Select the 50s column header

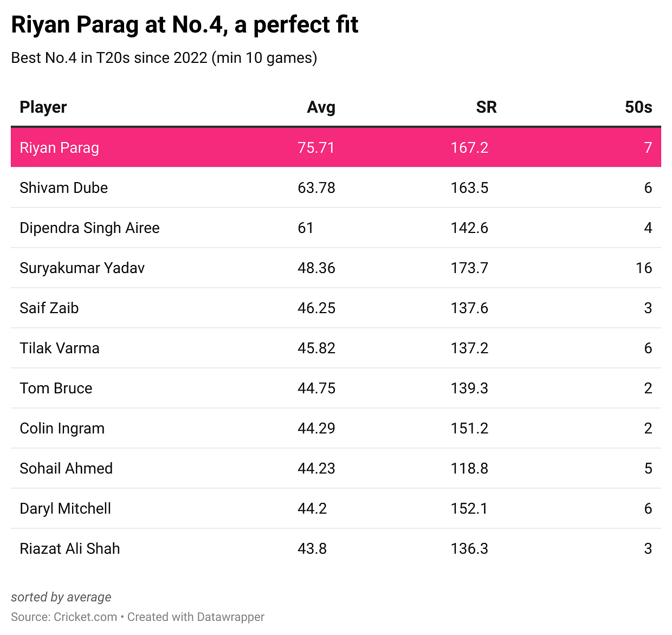pos(638,107)
